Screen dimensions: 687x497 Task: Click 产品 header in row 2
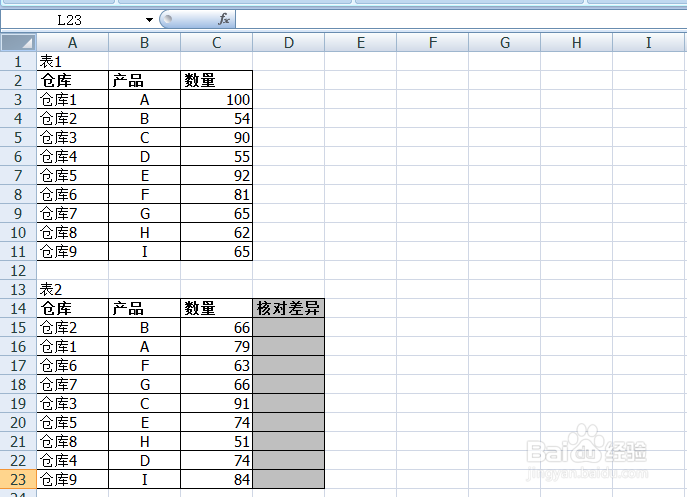[x=144, y=80]
